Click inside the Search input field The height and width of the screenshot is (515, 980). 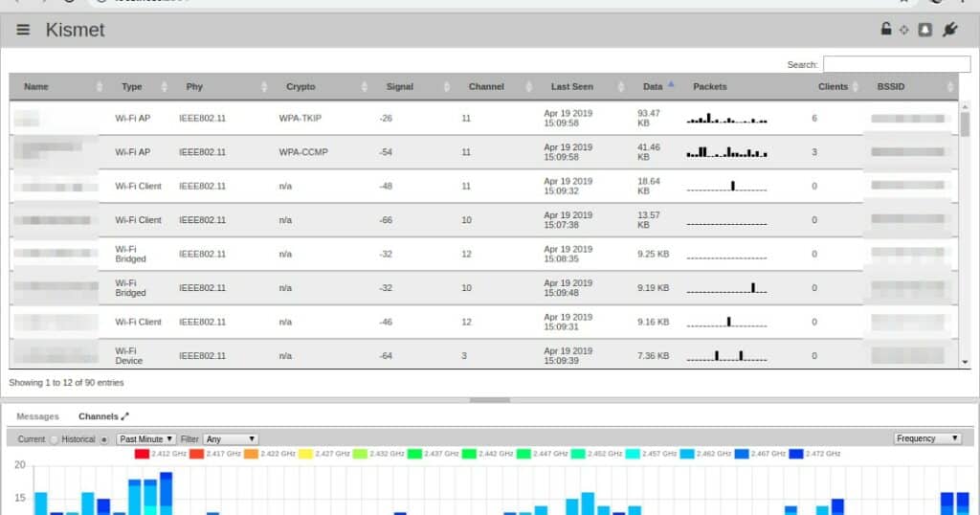pos(897,64)
